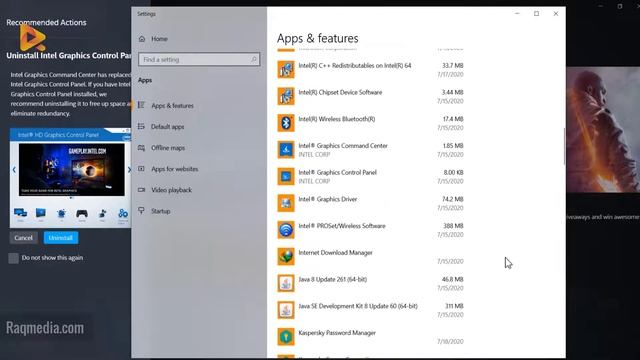Viewport: 640px width, 360px height.
Task: Click the display icon in Intel panel preview
Action: pyautogui.click(x=20, y=213)
